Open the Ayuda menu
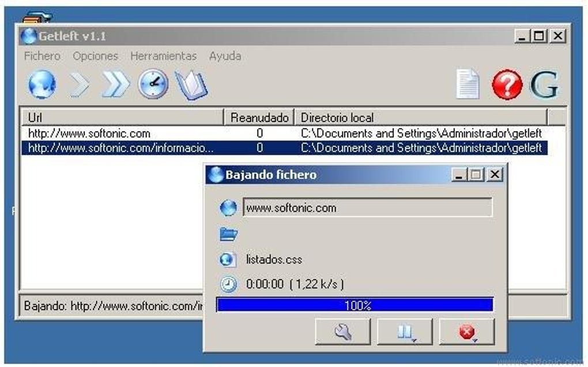 click(225, 56)
